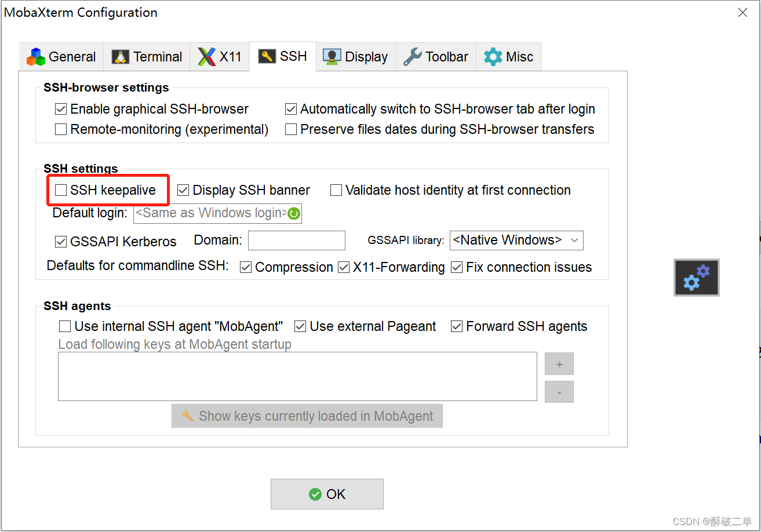Open the GSSAPI library dropdown
The width and height of the screenshot is (761, 532).
click(x=516, y=240)
